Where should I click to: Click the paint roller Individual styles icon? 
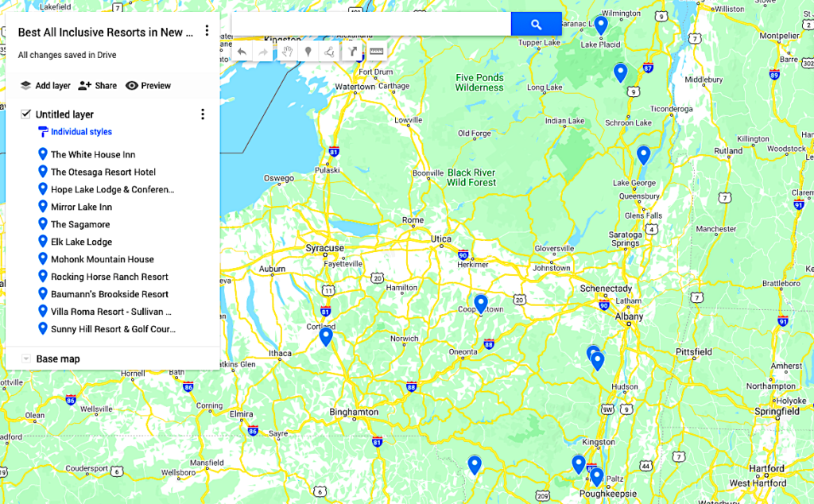coord(43,132)
